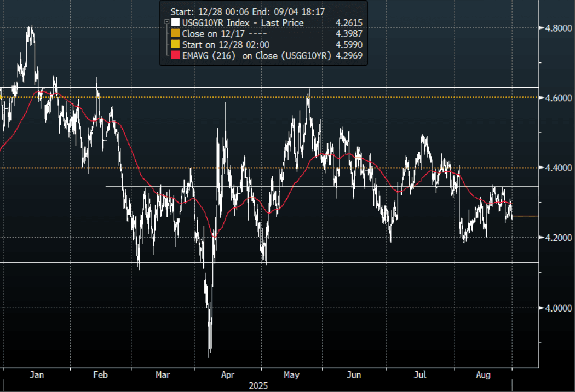Click the orange Close on 12/17 swatch
Screen dimensions: 575x392
coord(175,33)
